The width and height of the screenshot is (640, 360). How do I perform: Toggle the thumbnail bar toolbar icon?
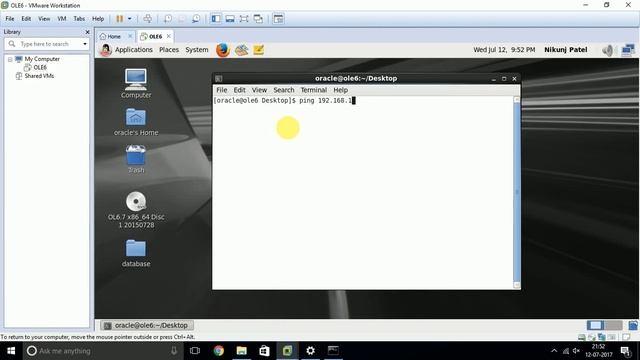click(x=230, y=19)
